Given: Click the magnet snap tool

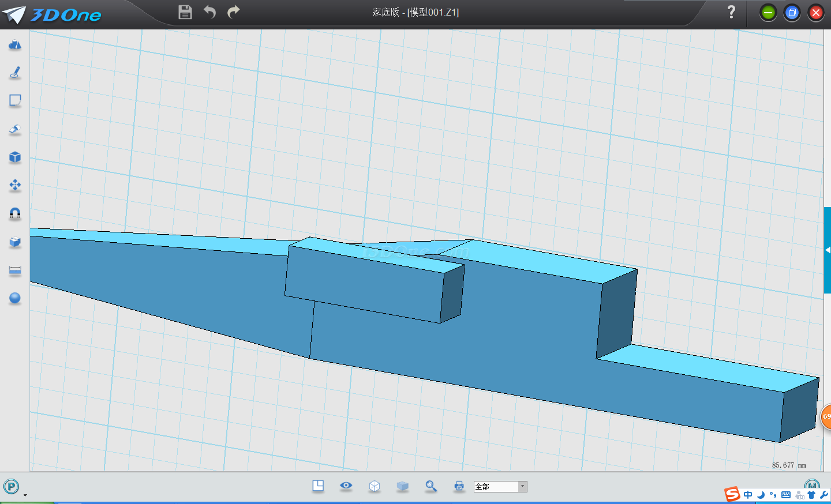Looking at the screenshot, I should coord(15,213).
